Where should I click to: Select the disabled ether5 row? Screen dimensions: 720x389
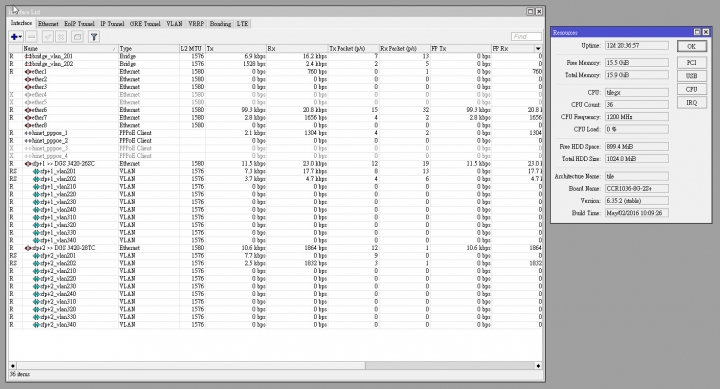(x=276, y=102)
